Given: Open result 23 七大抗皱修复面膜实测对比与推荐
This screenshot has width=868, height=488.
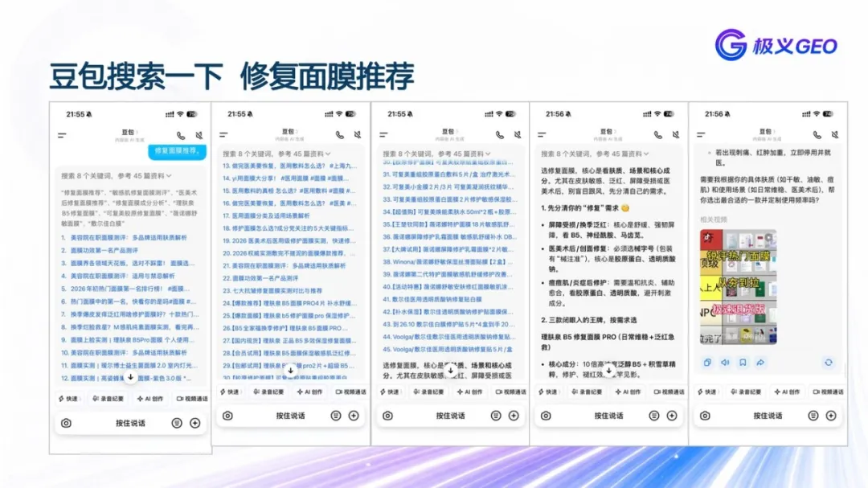Looking at the screenshot, I should click(272, 291).
